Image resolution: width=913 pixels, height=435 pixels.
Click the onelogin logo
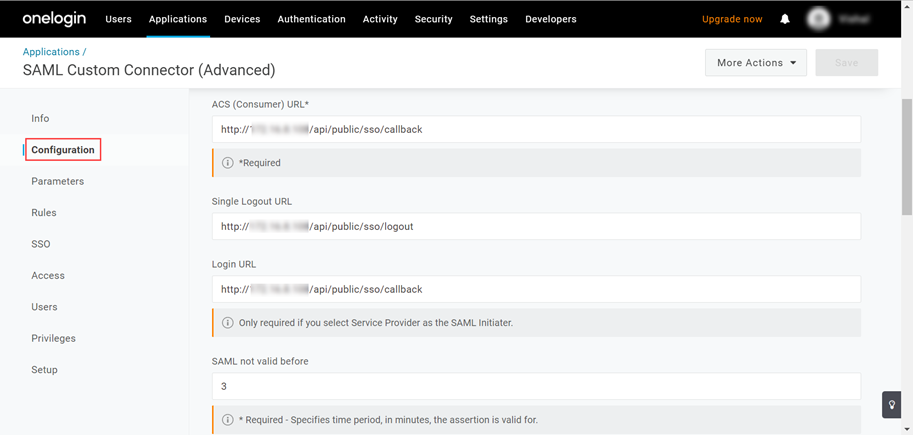[x=54, y=19]
